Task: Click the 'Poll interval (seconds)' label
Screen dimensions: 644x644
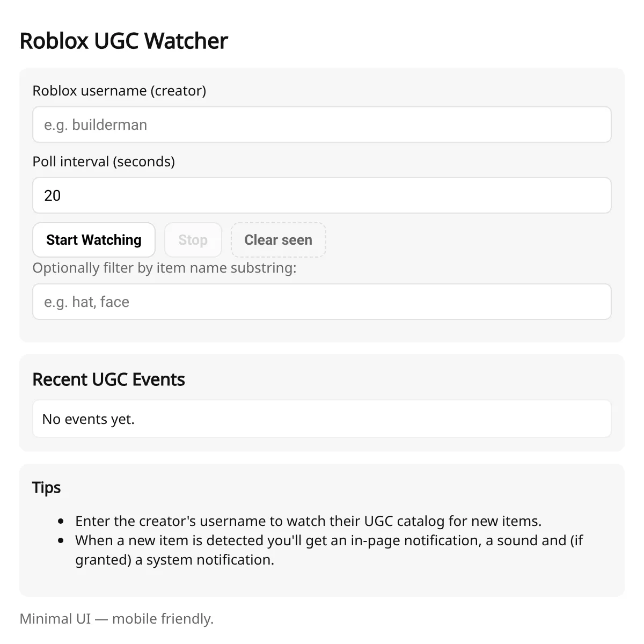Action: pyautogui.click(x=104, y=162)
